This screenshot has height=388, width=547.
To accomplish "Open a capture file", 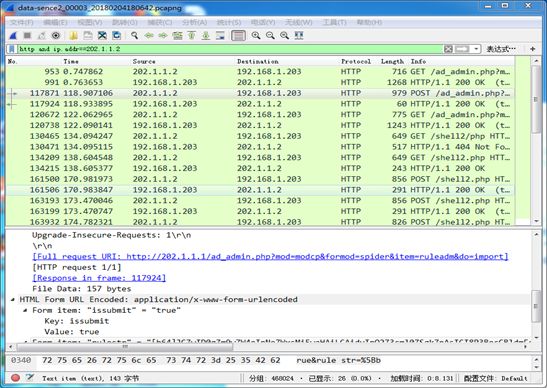I will click(74, 36).
